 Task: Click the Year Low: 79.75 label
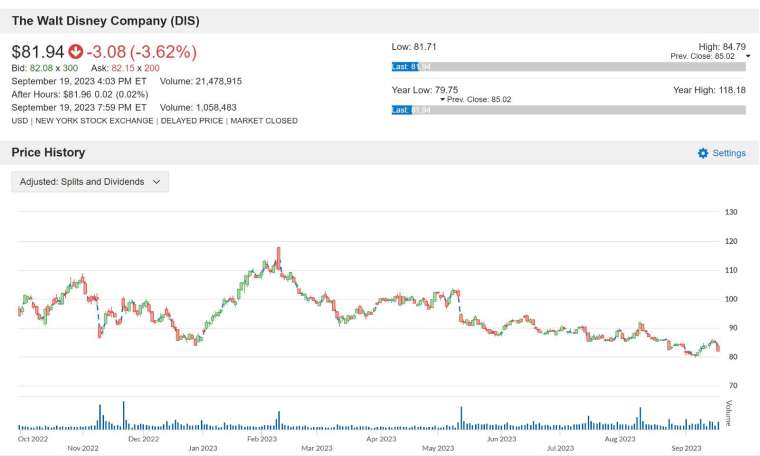click(425, 90)
